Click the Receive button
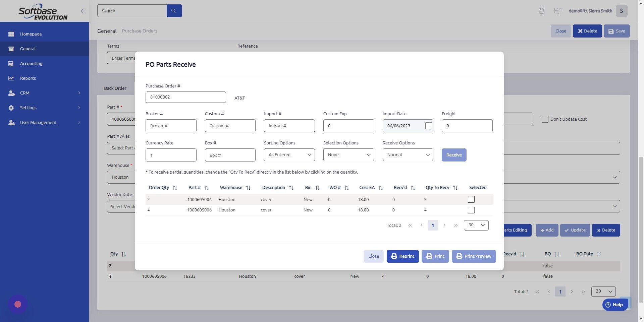 [x=454, y=155]
